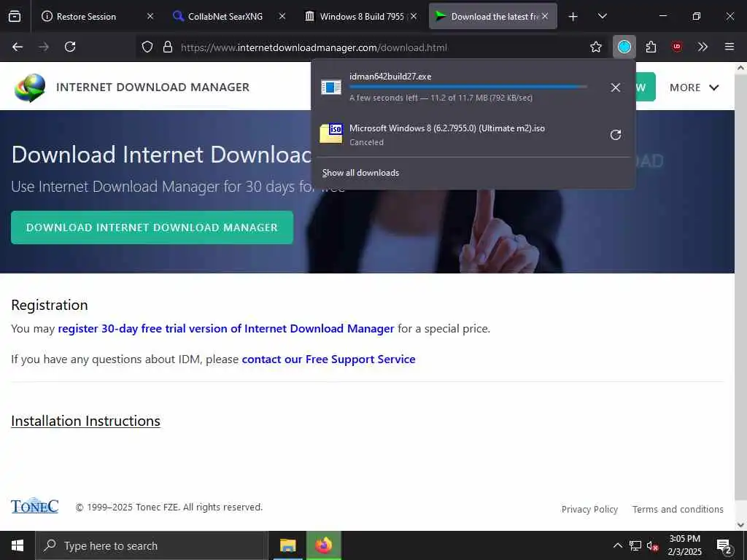Open Show all downloads

click(x=360, y=173)
